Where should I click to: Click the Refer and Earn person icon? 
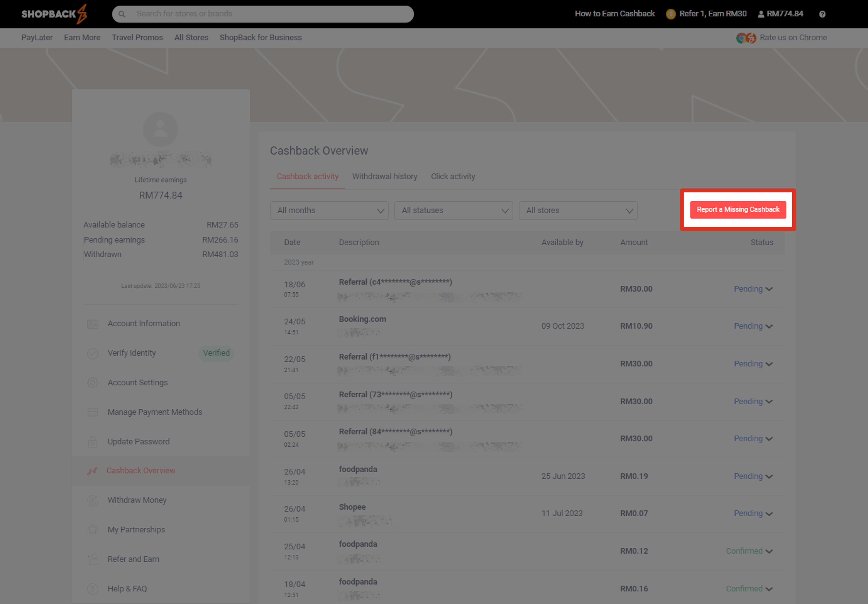[93, 559]
